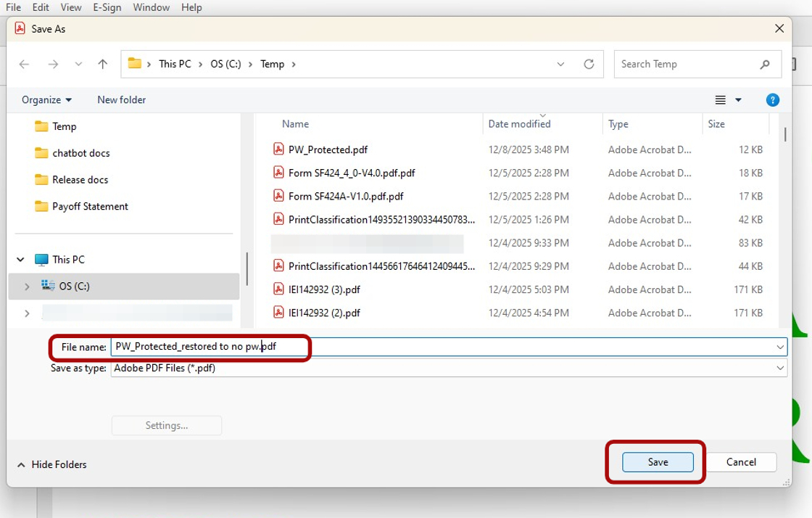Open the File name dropdown arrow
812x518 pixels.
[x=780, y=347]
